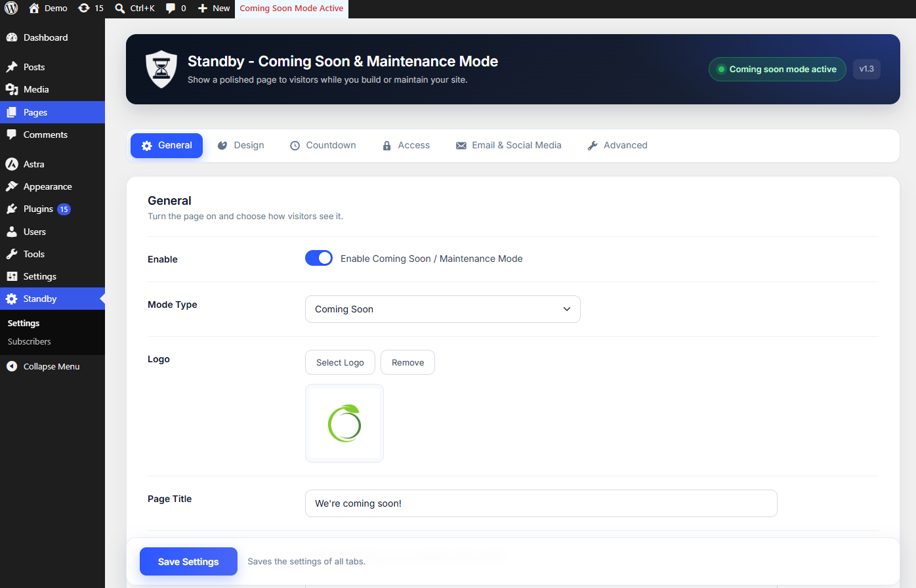
Task: Click the WordPress logo icon
Action: pyautogui.click(x=11, y=9)
